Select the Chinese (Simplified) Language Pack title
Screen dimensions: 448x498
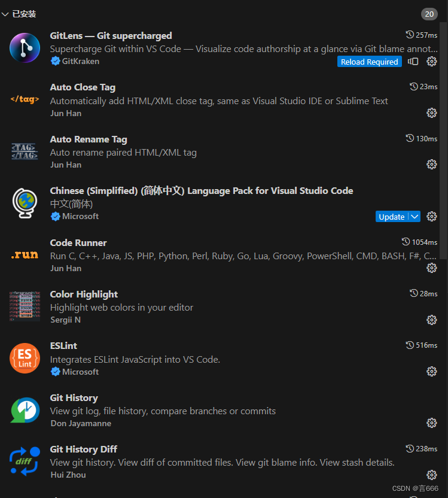pos(202,190)
